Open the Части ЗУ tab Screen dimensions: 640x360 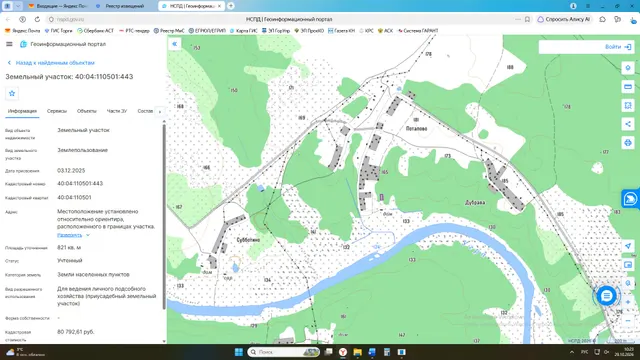point(117,111)
